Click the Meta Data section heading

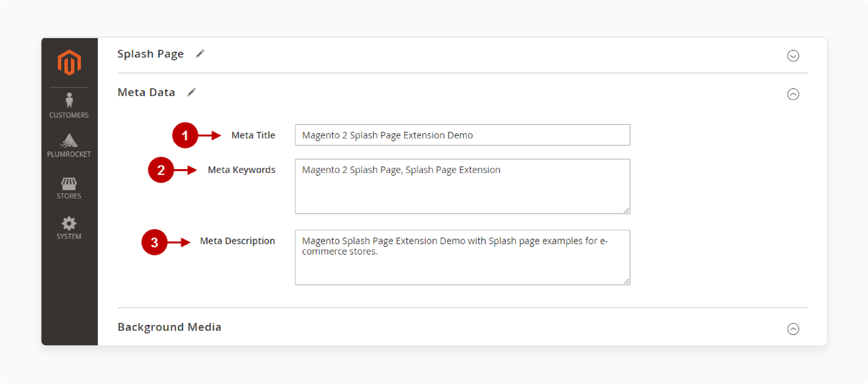(146, 92)
